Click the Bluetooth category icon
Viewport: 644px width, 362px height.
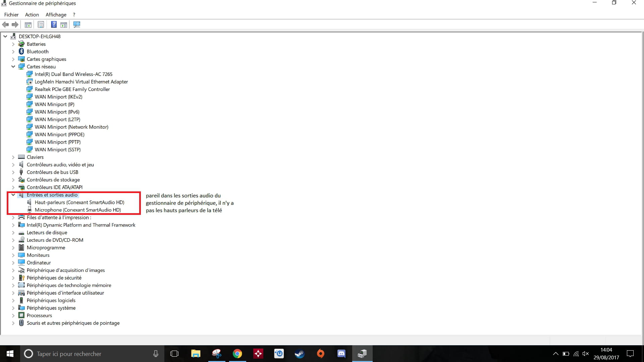click(21, 51)
